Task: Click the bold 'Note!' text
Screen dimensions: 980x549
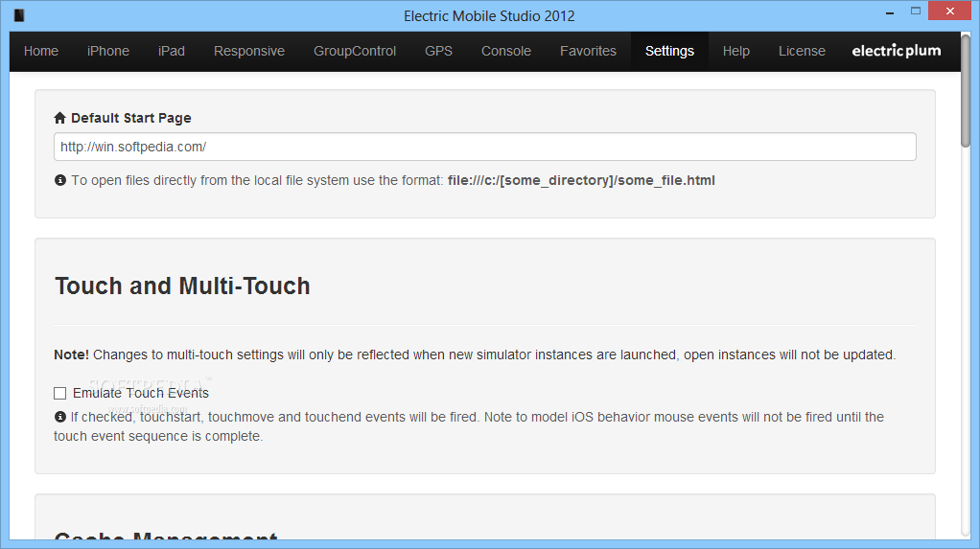Action: pos(71,355)
